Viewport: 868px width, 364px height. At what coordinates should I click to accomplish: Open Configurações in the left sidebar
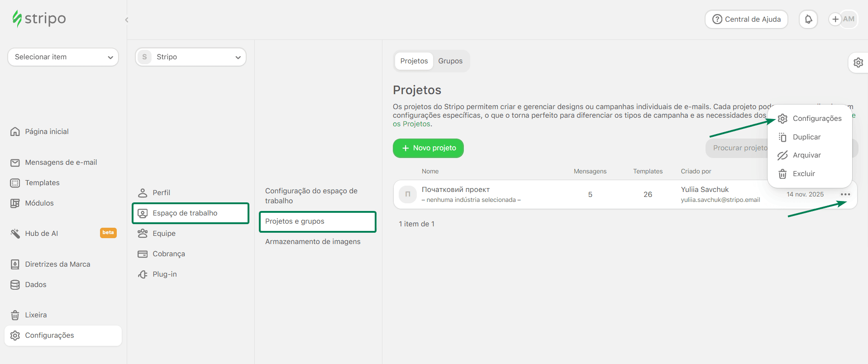[63, 335]
